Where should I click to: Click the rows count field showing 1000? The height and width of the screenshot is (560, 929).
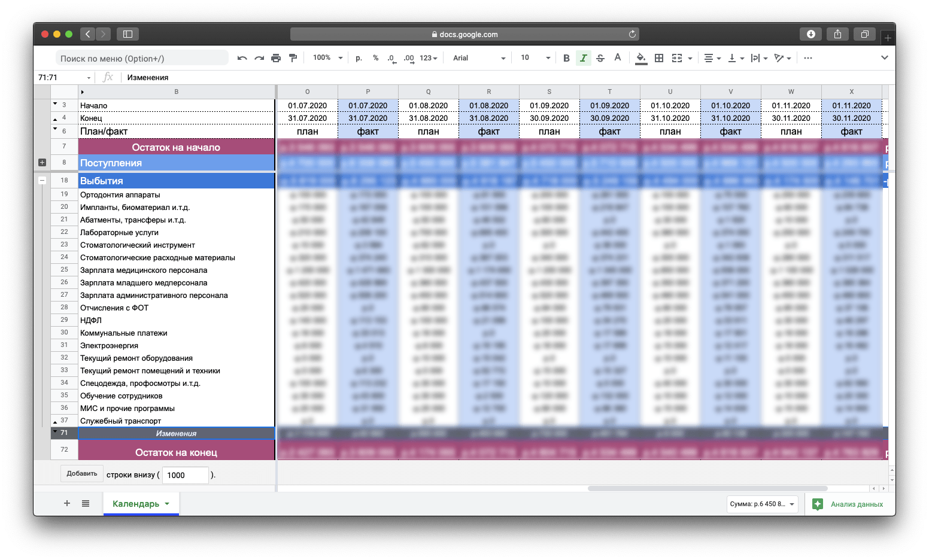coord(185,475)
